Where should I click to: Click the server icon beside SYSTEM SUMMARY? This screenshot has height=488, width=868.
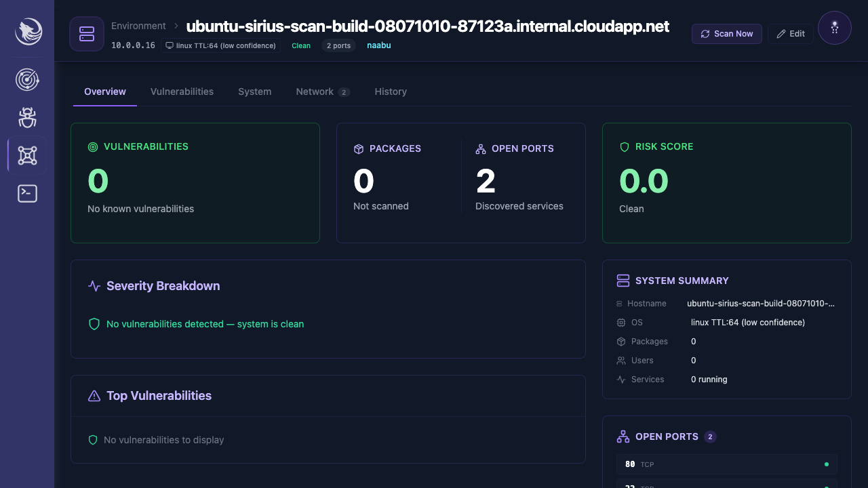coord(623,281)
